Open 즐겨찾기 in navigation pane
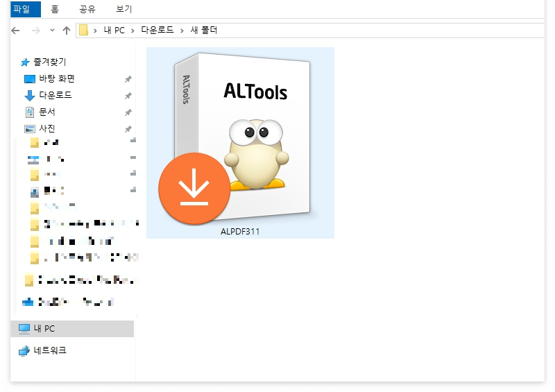The image size is (555, 392). 49,62
